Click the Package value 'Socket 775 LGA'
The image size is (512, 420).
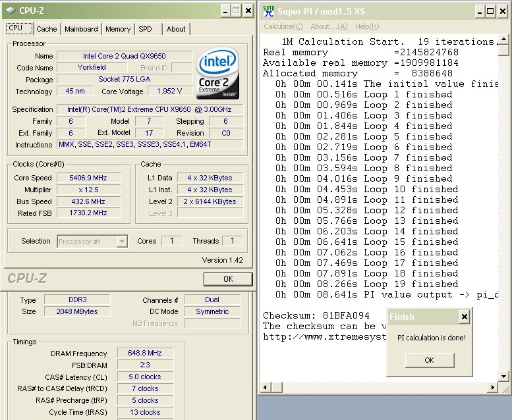coord(125,79)
